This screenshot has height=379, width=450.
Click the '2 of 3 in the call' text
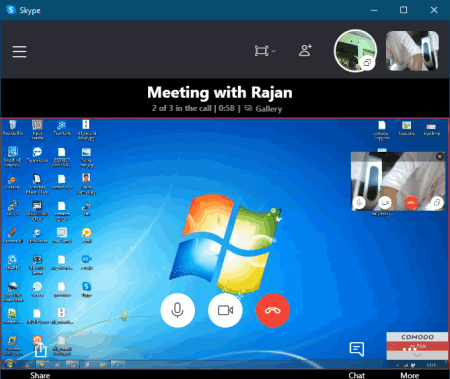[182, 108]
